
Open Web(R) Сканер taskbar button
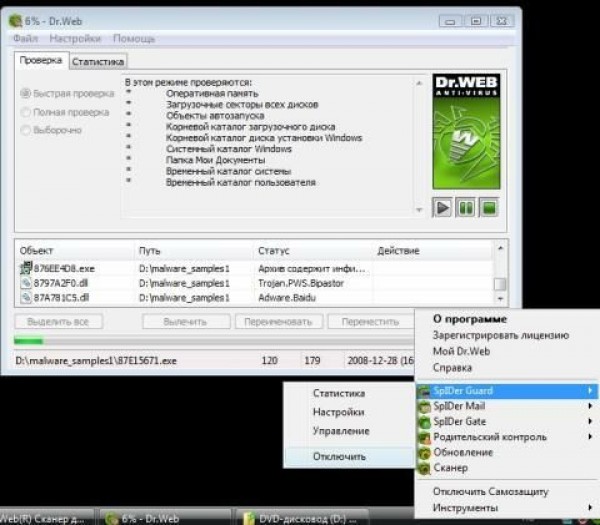(x=47, y=518)
